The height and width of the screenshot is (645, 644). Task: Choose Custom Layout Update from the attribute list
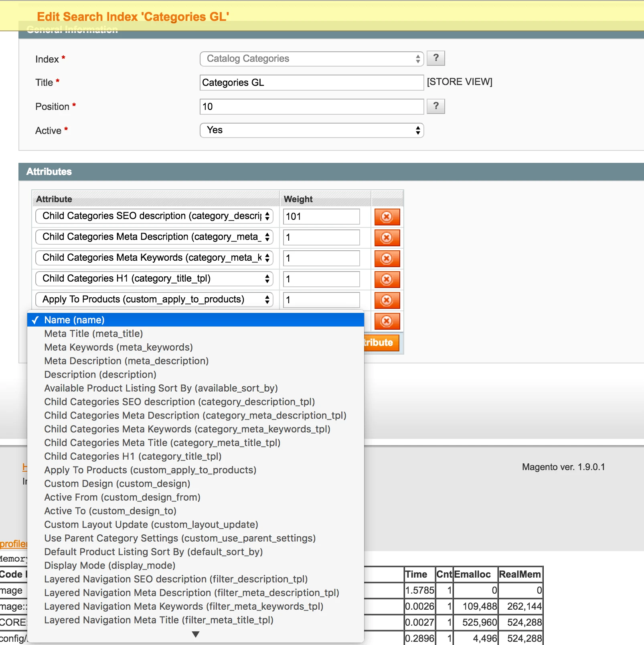(151, 524)
